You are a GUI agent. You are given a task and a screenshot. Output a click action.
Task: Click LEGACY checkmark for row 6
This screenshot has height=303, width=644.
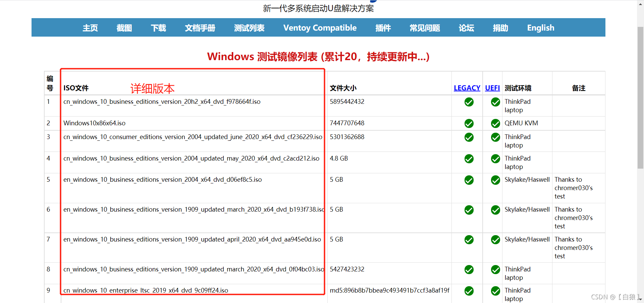tap(469, 210)
